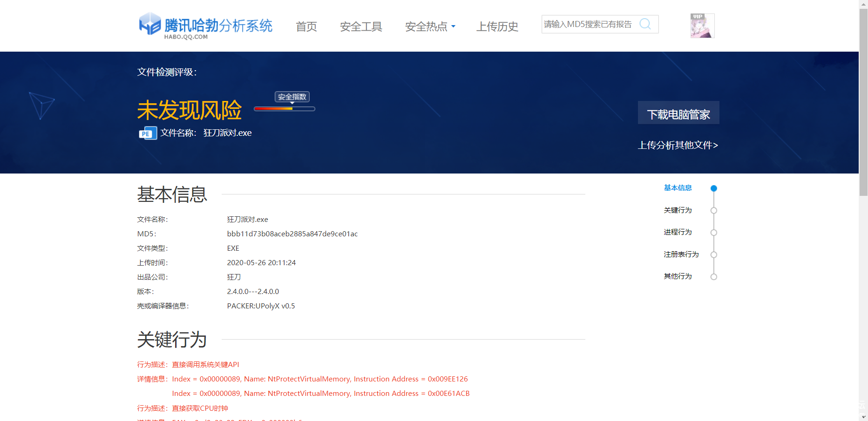Click the 下载电脑管家 button
Image resolution: width=868 pixels, height=421 pixels.
pyautogui.click(x=678, y=113)
